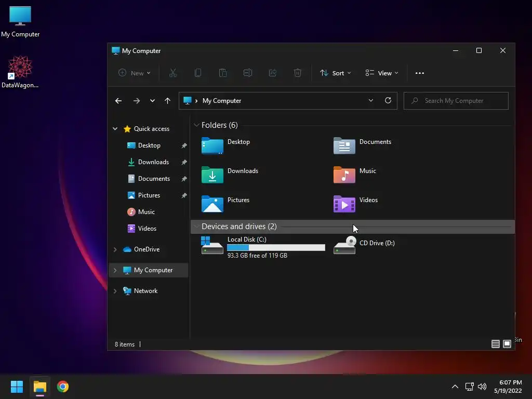The image size is (532, 399).
Task: Switch to large icons view layout icon
Action: [x=507, y=344]
